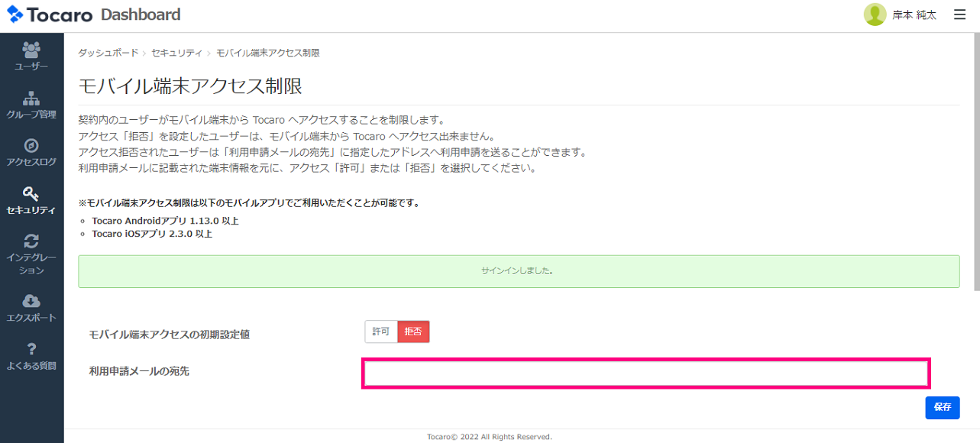Click the Tocaro logo icon

pos(15,15)
